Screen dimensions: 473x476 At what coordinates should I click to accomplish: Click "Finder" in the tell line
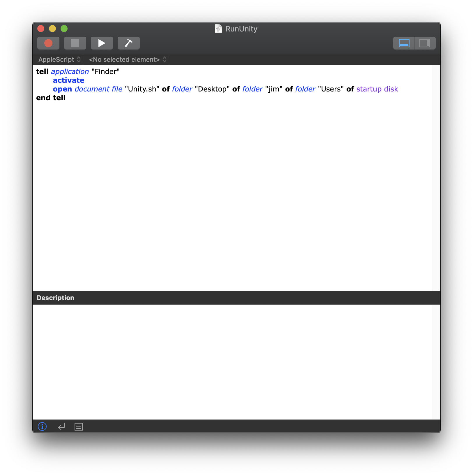click(105, 72)
